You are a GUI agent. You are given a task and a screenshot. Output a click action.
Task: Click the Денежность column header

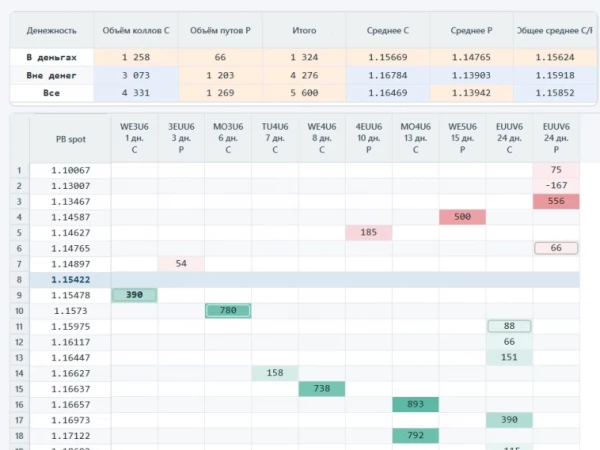pos(52,31)
